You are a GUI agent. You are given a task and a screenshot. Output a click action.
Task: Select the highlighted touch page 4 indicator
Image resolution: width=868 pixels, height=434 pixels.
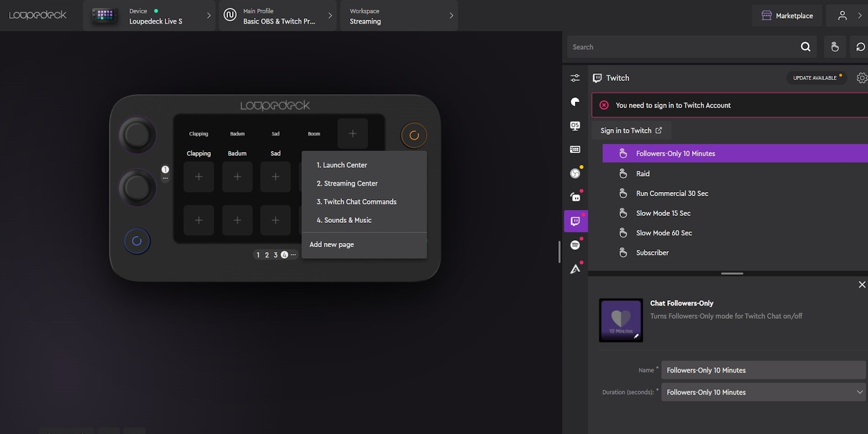click(x=284, y=255)
